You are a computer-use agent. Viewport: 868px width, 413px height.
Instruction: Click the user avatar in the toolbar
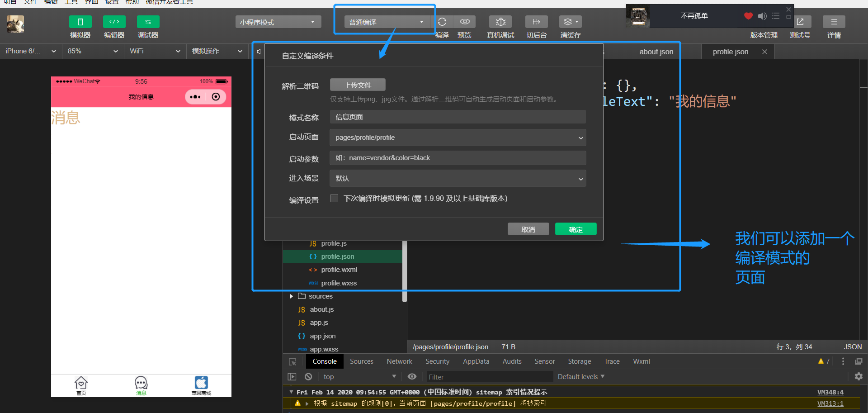click(x=15, y=24)
